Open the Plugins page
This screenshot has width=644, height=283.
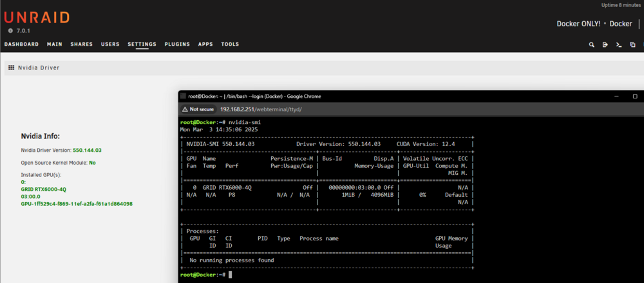point(177,44)
